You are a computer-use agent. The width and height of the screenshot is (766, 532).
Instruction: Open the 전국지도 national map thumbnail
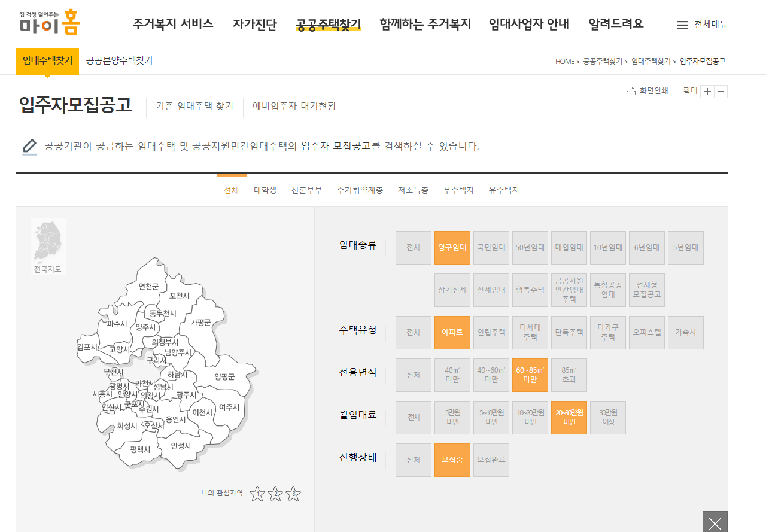pos(48,245)
